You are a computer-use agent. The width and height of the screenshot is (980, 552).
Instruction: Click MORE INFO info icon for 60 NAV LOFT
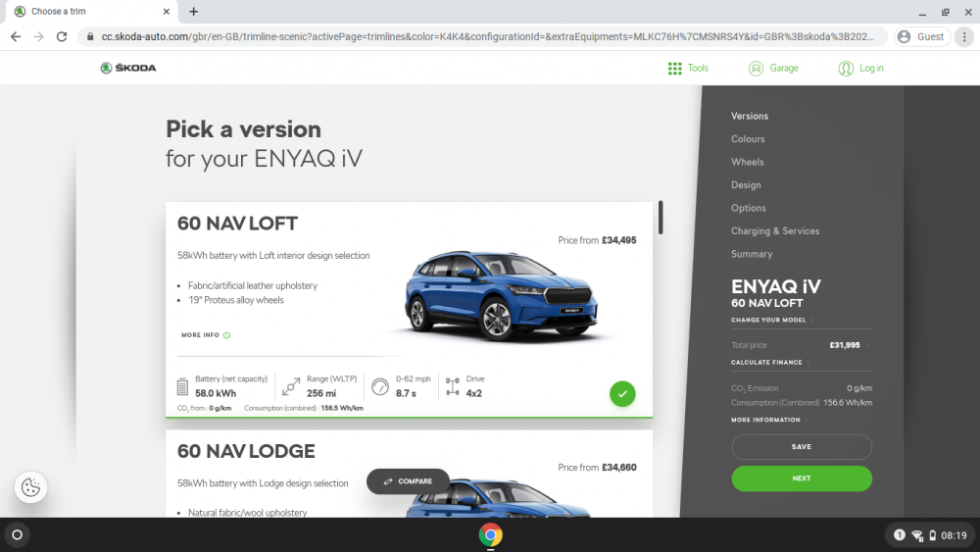pyautogui.click(x=227, y=335)
